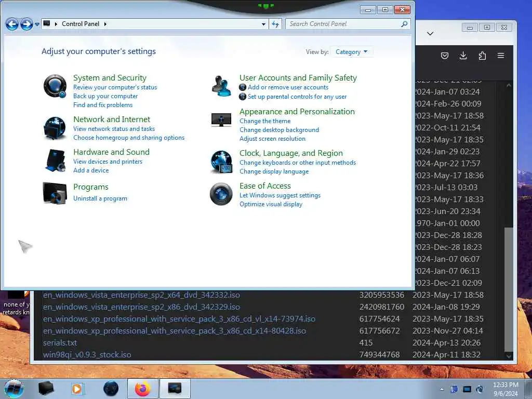This screenshot has height=399, width=532.
Task: Refresh the Control Panel address bar
Action: [275, 24]
